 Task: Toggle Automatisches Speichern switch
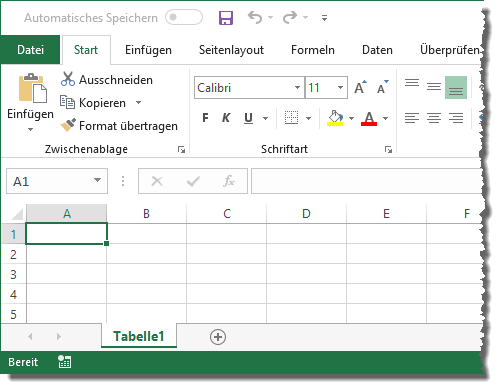[184, 17]
